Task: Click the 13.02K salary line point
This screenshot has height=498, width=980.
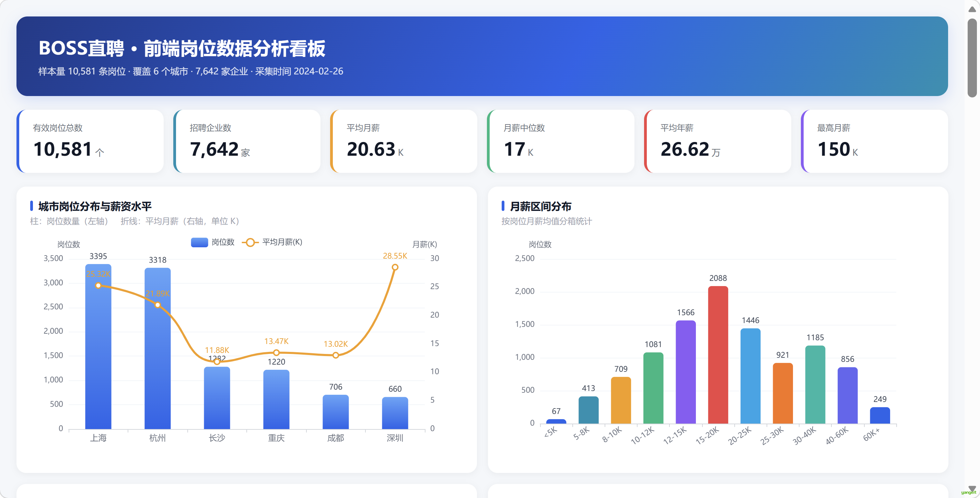Action: (x=336, y=355)
